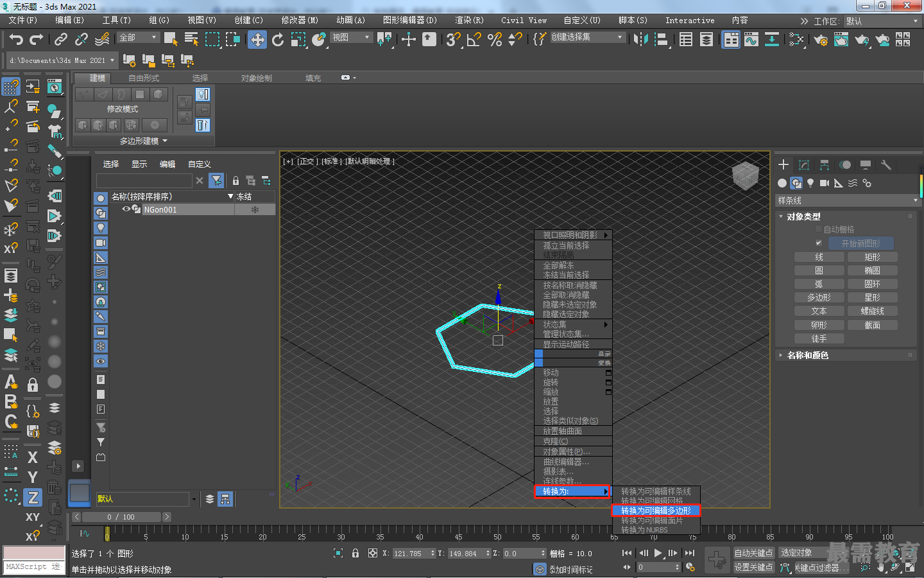Select the Lights category icon in Create panel
The width and height of the screenshot is (924, 578).
tap(810, 183)
